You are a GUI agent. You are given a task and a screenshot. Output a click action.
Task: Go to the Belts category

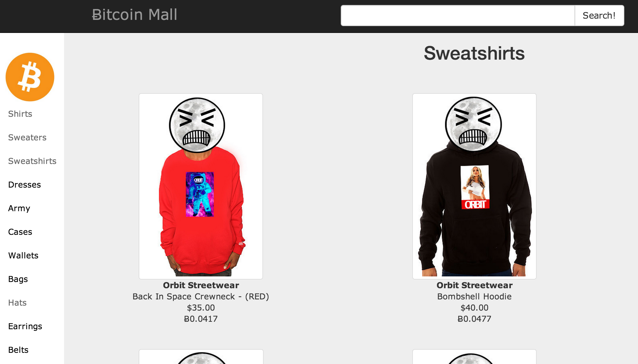(x=18, y=350)
